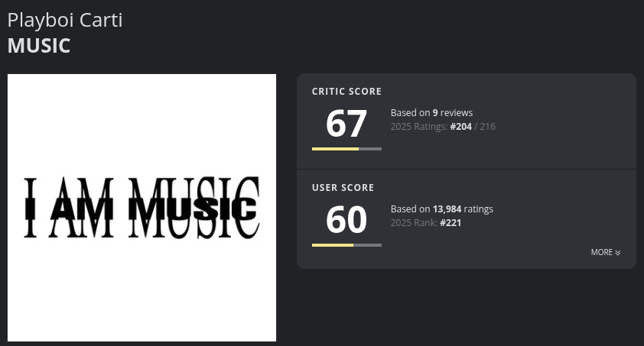644x346 pixels.
Task: Select the USER SCORE heading
Action: 343,188
